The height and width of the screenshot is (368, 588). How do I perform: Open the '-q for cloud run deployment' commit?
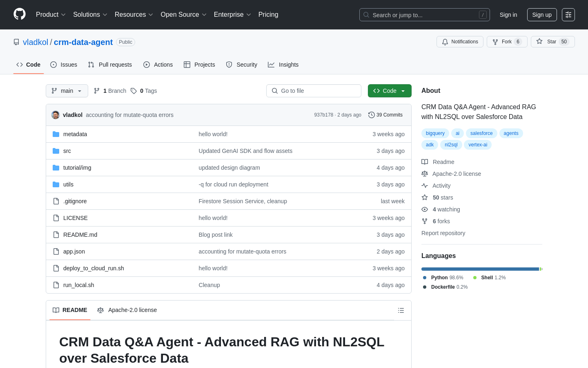(234, 184)
